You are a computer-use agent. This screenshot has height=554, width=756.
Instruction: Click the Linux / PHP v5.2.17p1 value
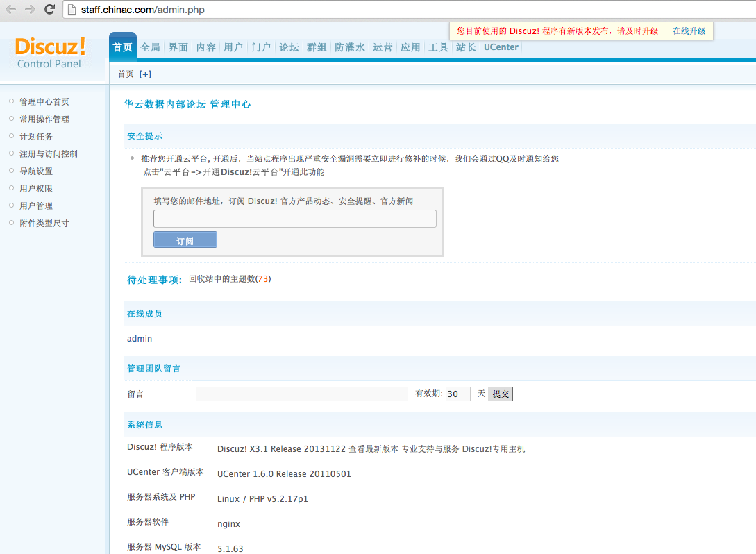click(x=262, y=499)
